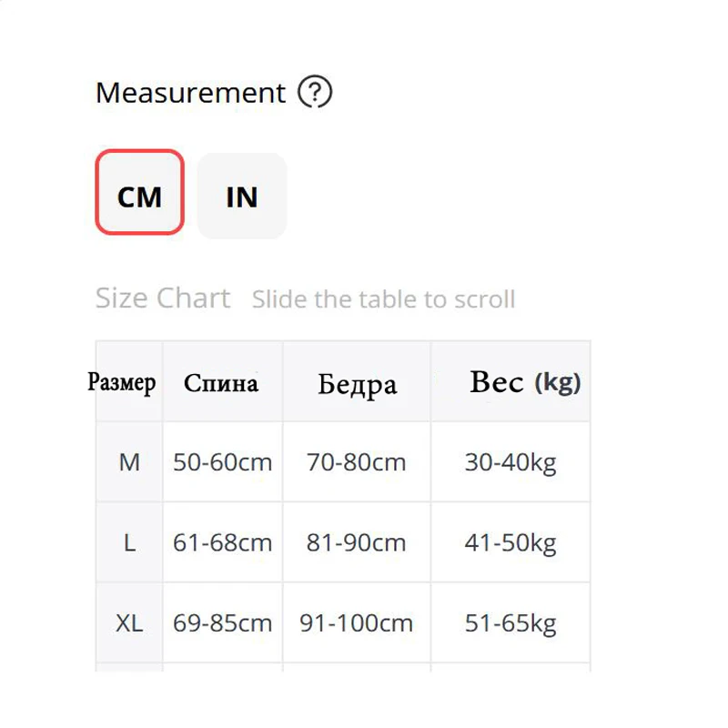Click the Бедра column header

(x=357, y=384)
